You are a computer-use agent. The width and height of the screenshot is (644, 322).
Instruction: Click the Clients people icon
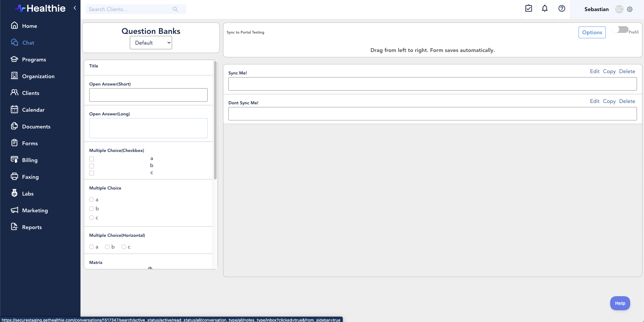(x=14, y=93)
